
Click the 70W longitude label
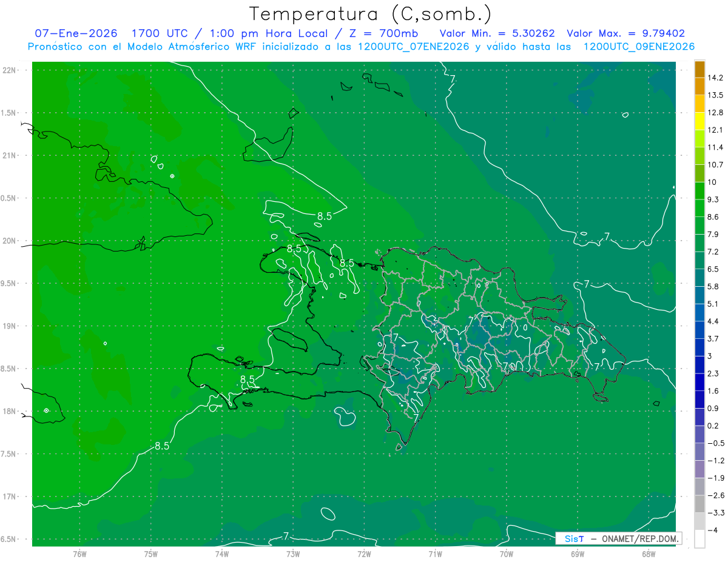click(507, 554)
